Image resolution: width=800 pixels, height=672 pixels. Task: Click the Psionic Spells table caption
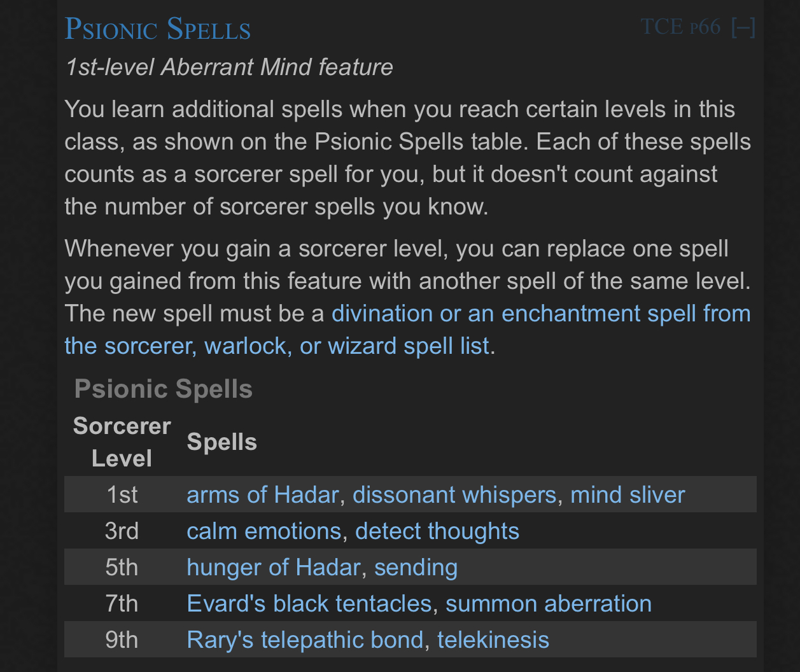coord(164,389)
